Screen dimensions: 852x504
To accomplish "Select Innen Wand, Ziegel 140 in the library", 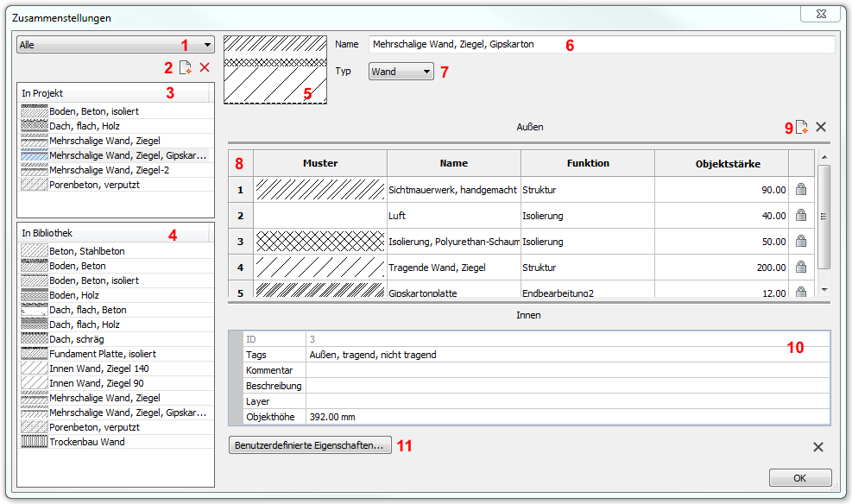I will 116,369.
